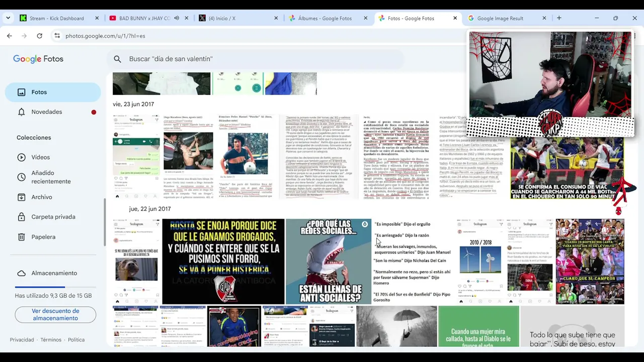
Task: Close the BAD BUNNY YouTube tab
Action: tap(187, 18)
